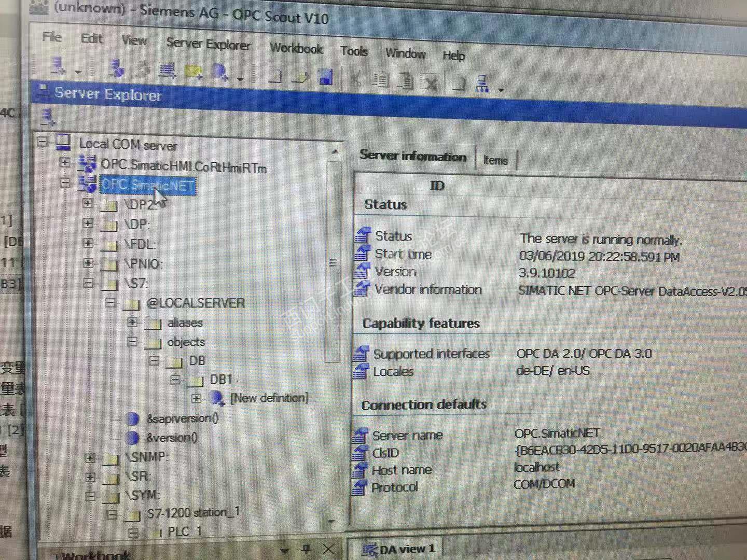Viewport: 747px width, 560px height.
Task: Click the network view toolbar icon
Action: point(482,84)
